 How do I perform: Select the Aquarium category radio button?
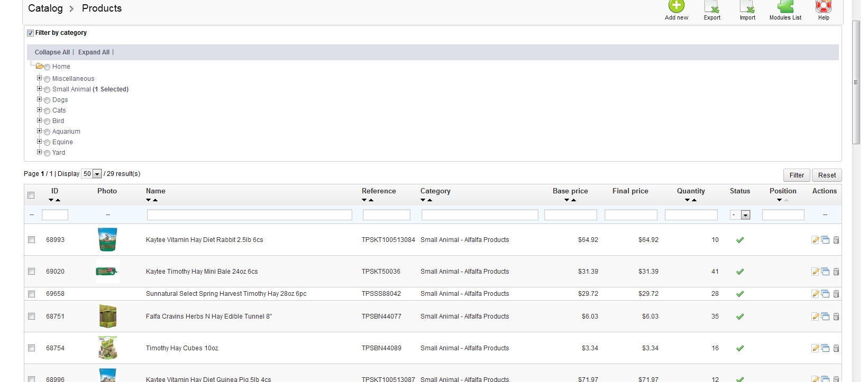tap(47, 132)
